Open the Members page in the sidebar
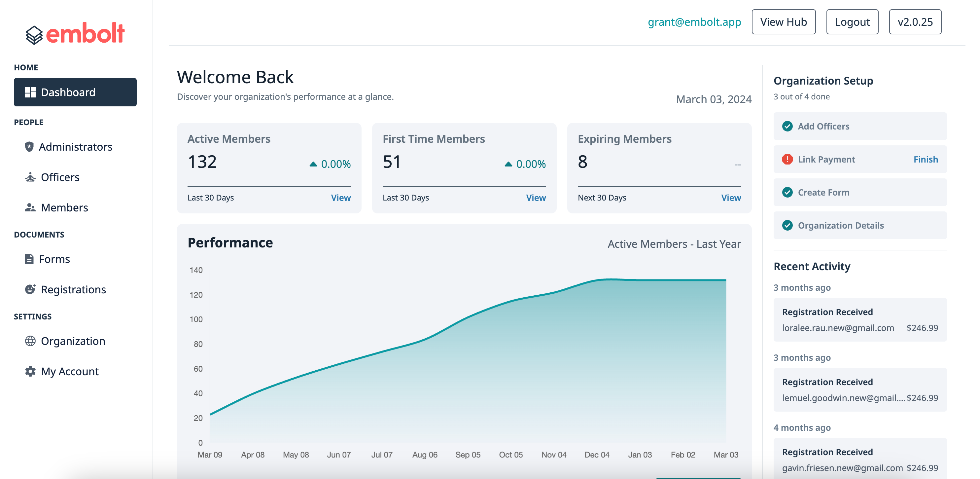The width and height of the screenshot is (980, 479). [x=64, y=207]
